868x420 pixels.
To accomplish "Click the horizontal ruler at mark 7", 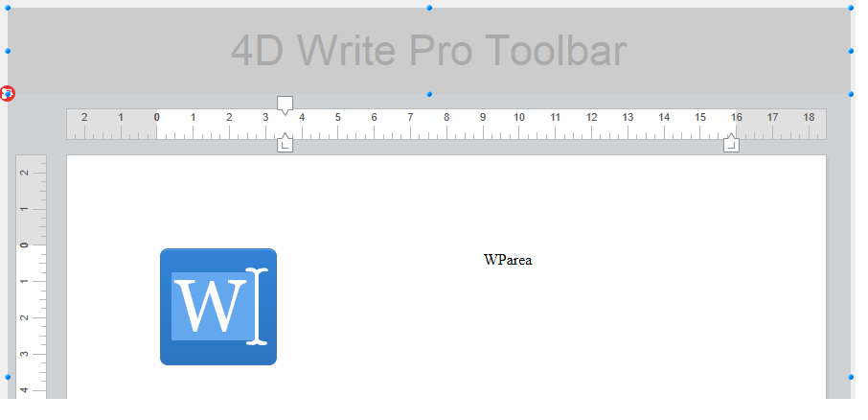I will (x=410, y=119).
